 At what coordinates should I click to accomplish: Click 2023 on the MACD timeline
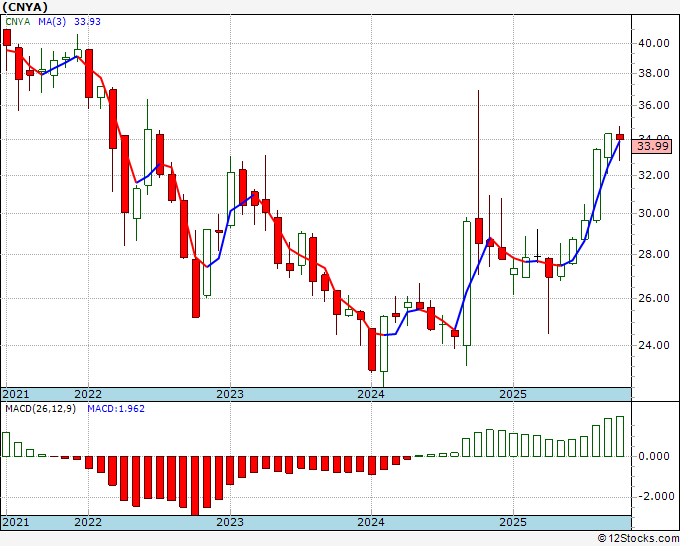pyautogui.click(x=230, y=522)
